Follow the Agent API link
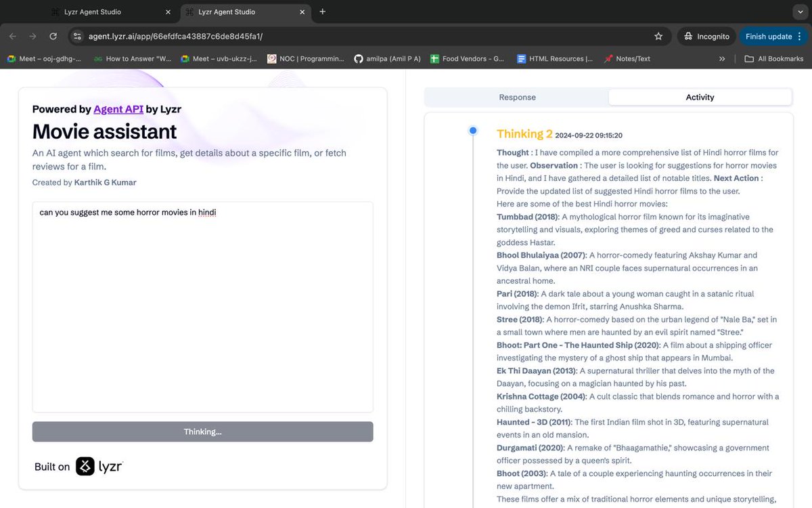 (x=118, y=109)
